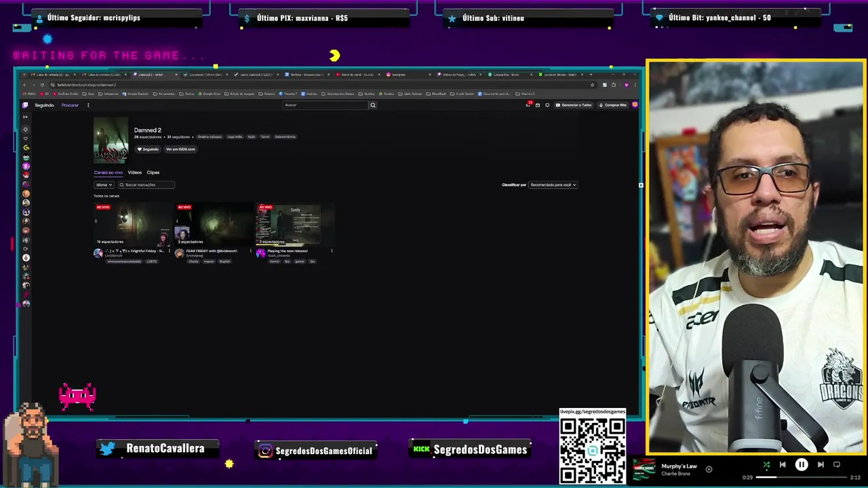Open the 'Edição de imagens' bookmarks folder
868x488 pixels.
coord(239,94)
